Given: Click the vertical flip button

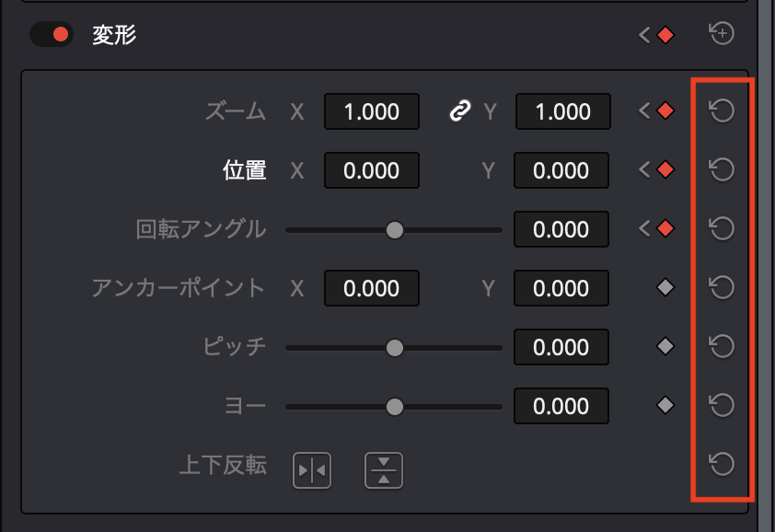Looking at the screenshot, I should (384, 470).
